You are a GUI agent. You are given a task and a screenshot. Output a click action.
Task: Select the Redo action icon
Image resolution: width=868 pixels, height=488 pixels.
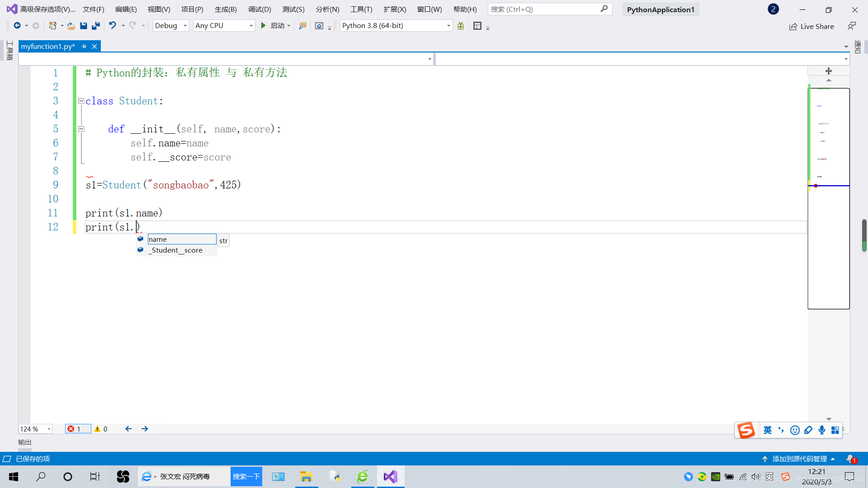tap(132, 26)
